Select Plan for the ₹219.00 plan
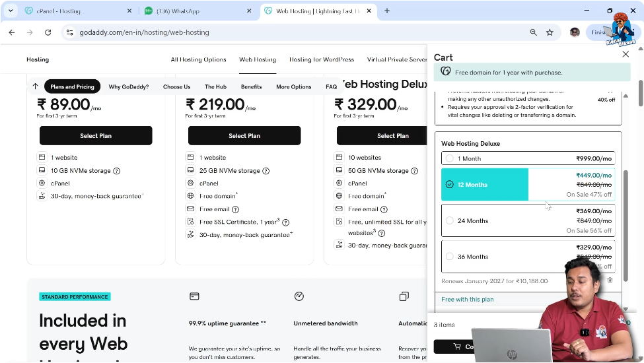 click(244, 136)
